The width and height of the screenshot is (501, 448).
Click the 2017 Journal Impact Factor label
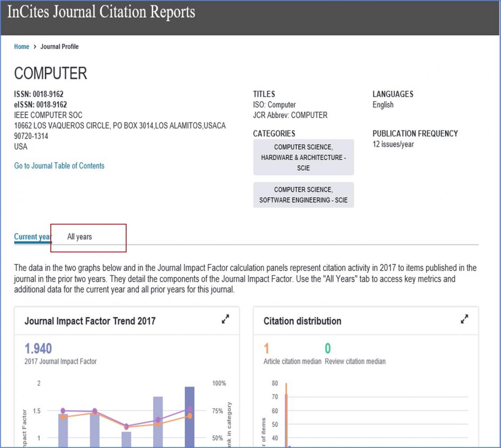point(60,362)
